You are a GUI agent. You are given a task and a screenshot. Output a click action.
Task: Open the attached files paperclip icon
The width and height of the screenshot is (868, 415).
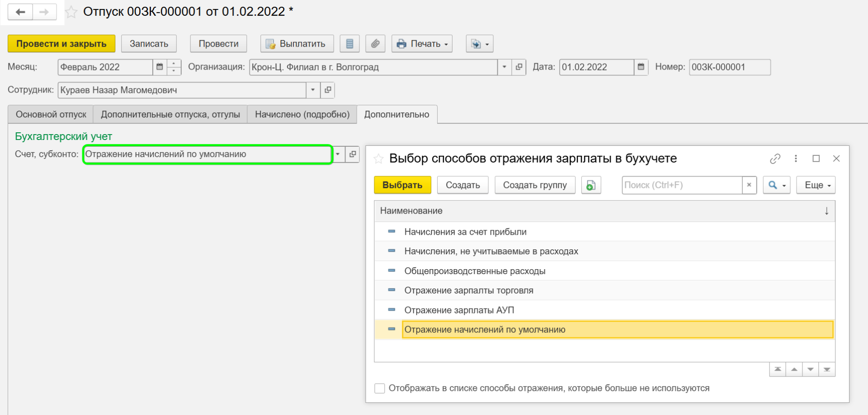(375, 44)
